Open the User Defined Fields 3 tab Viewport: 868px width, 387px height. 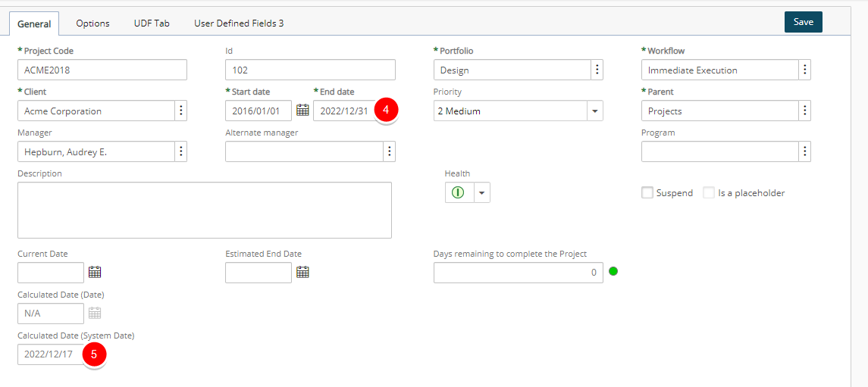click(x=239, y=23)
